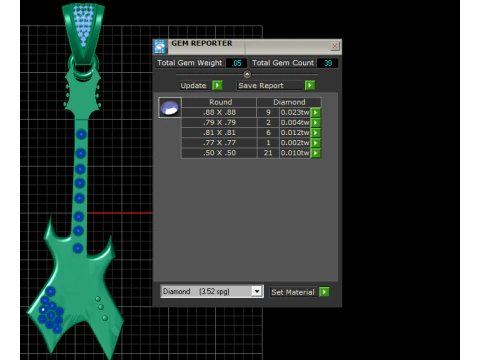Click green arrow for .79 X .79 row

coord(315,122)
